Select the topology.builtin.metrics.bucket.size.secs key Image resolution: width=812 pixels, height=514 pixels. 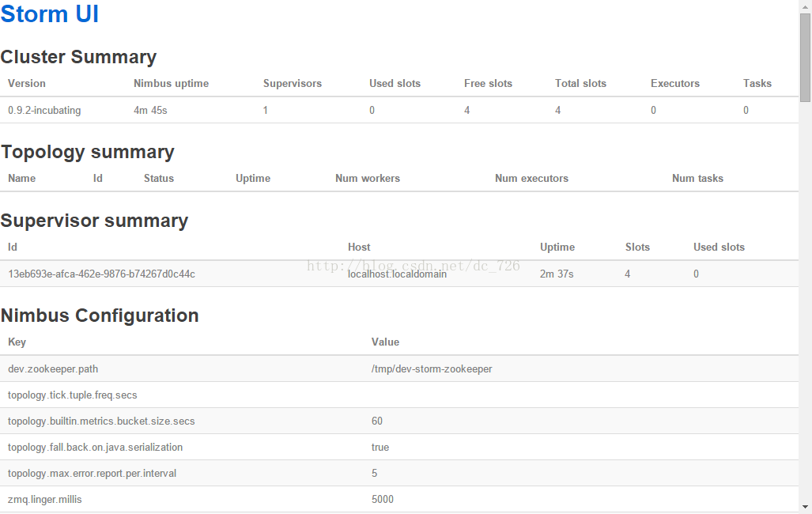(x=101, y=421)
